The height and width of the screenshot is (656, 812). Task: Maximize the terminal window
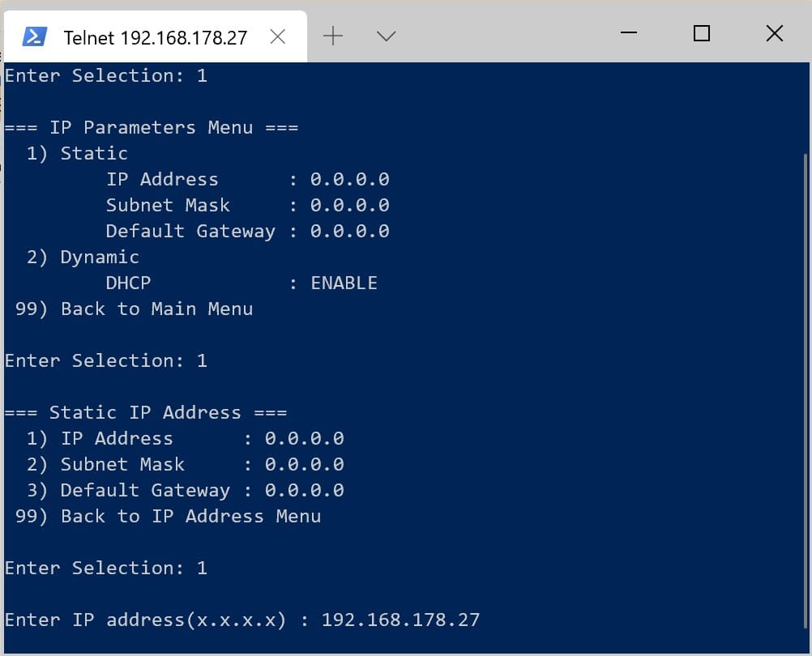(702, 33)
